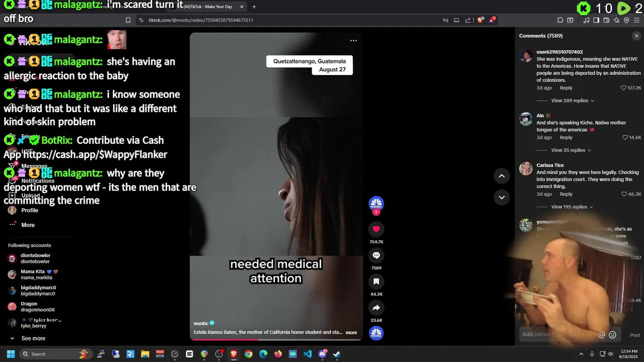The height and width of the screenshot is (362, 644).
Task: Seek using the red video progress bar
Action: click(276, 339)
